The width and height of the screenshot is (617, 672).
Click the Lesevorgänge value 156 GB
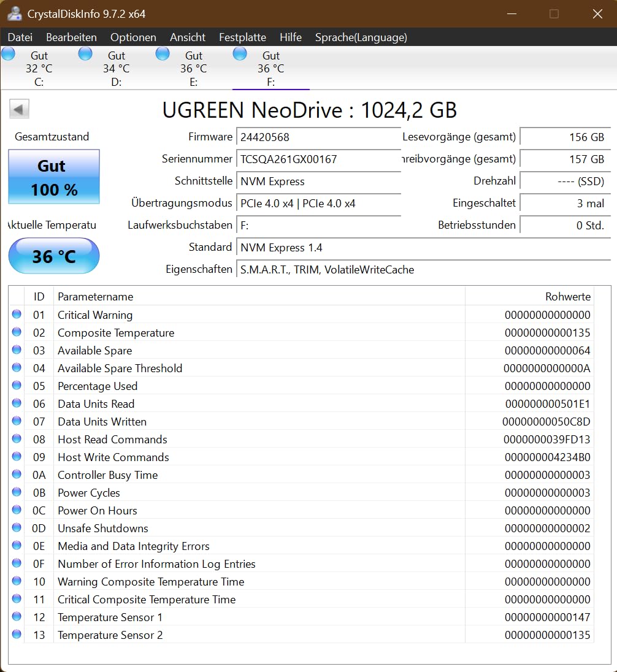(565, 137)
